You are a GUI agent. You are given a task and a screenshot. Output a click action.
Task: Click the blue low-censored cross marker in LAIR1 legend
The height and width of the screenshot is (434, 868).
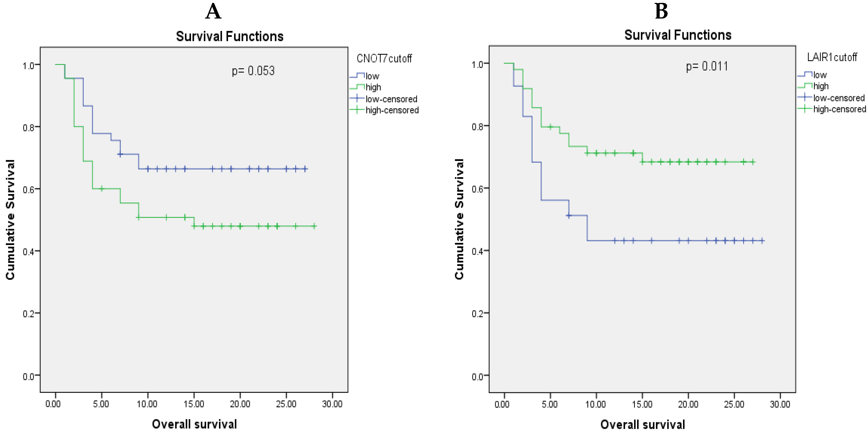tap(805, 97)
